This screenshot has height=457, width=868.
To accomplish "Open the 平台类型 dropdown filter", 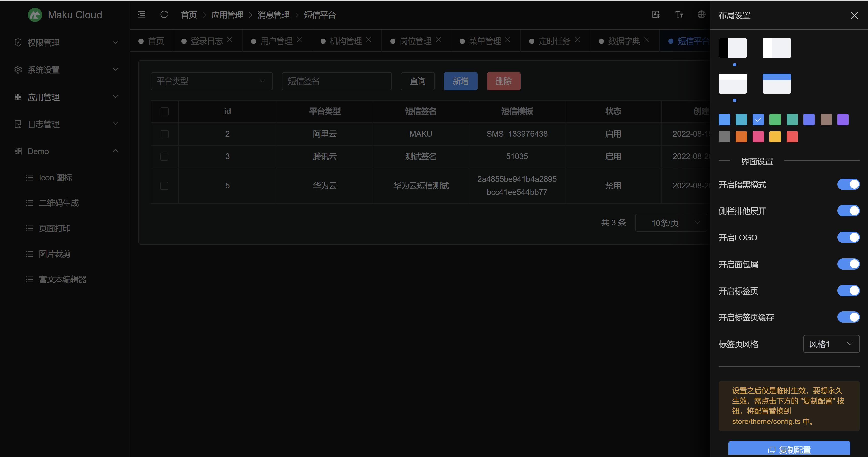I will click(211, 81).
